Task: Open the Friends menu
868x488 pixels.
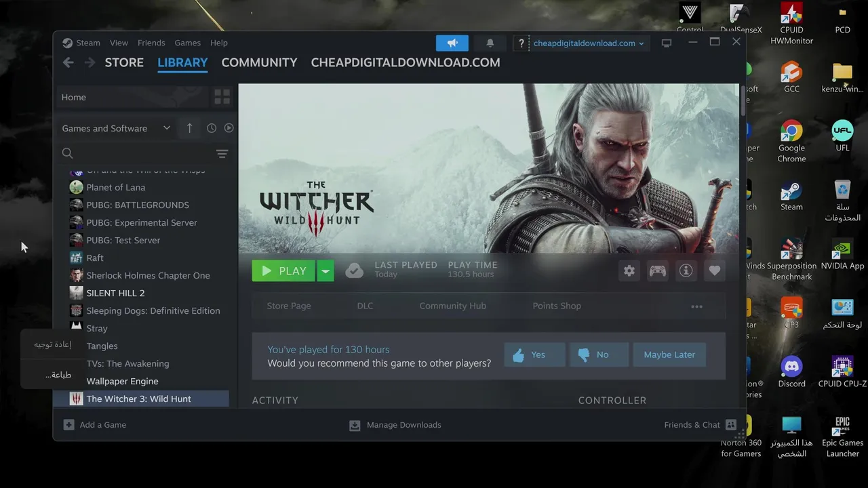Action: tap(151, 43)
